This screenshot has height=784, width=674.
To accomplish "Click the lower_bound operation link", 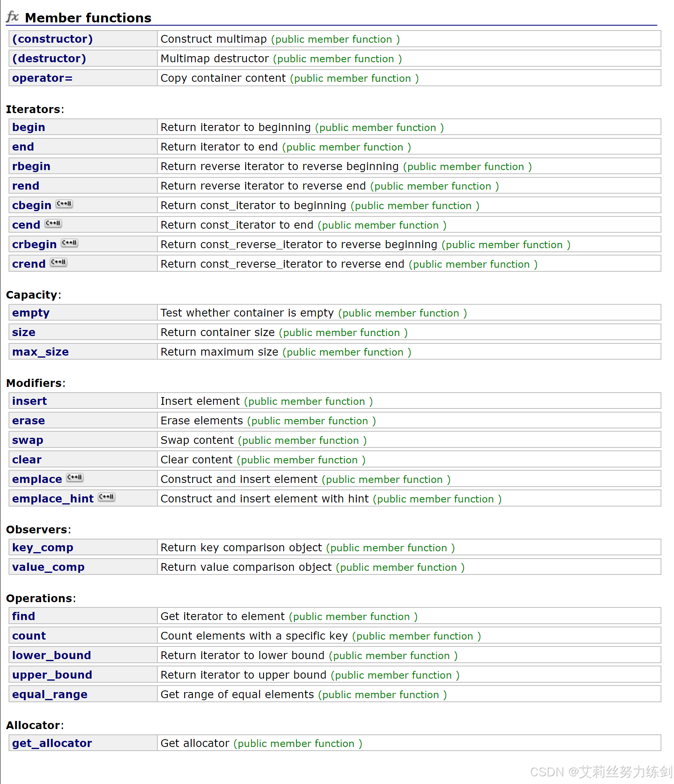I will pyautogui.click(x=52, y=655).
